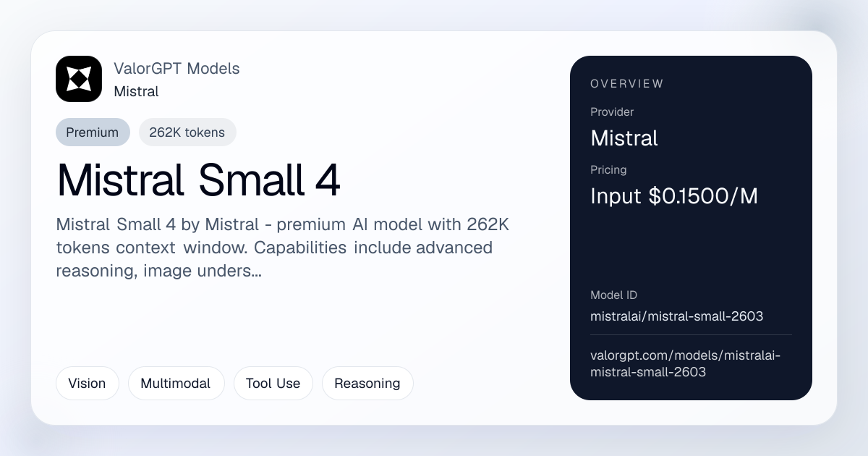The width and height of the screenshot is (868, 456).
Task: Choose the Reasoning capability tag
Action: [367, 384]
